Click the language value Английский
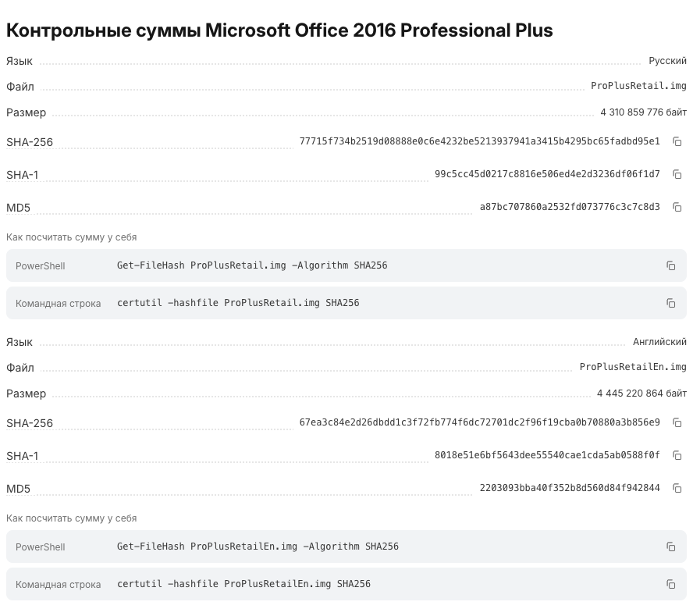Screen dimensions: 693x616 [659, 342]
